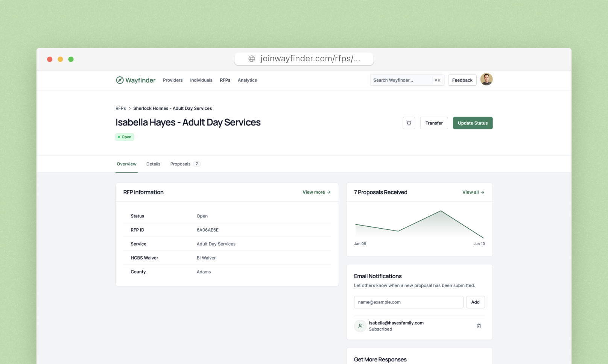The image size is (608, 364).
Task: Select the Proposals count indicator
Action: point(196,164)
